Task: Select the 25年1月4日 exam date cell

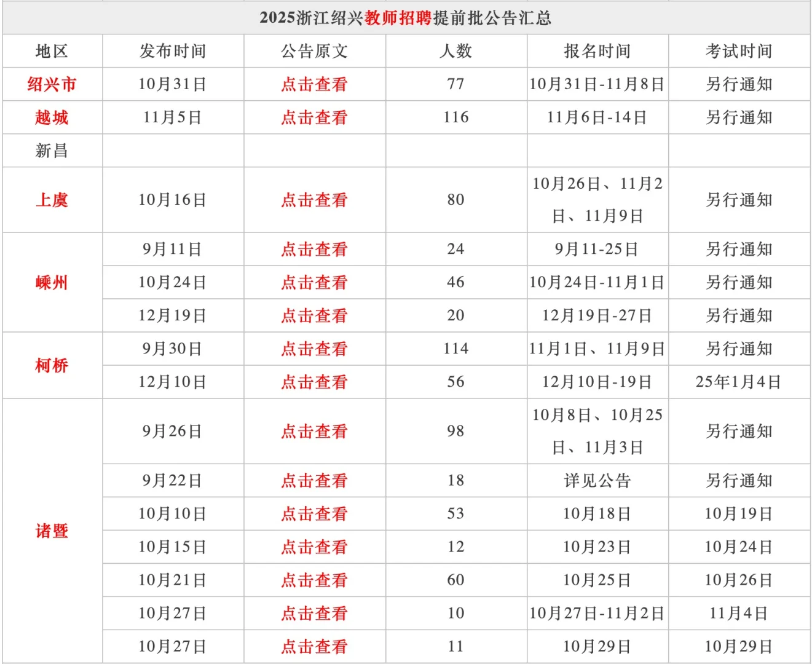Action: (739, 382)
